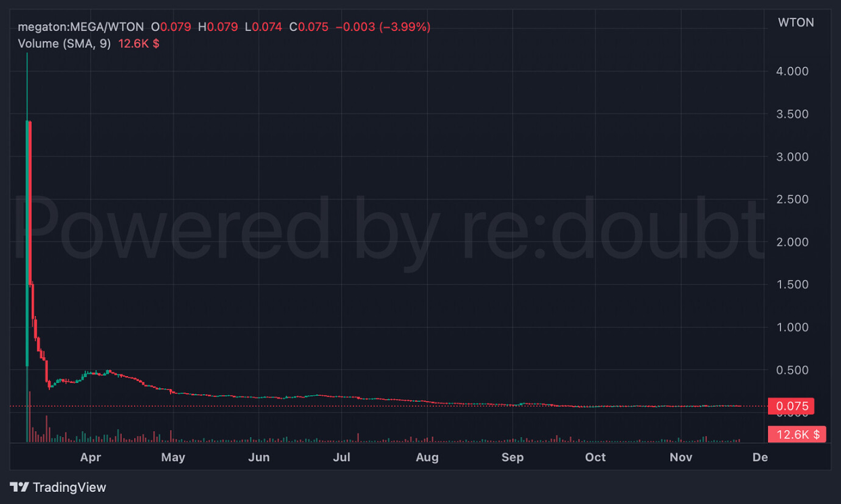Select the megaton:MEGA/WTON symbol title
This screenshot has height=504, width=841.
(x=81, y=27)
